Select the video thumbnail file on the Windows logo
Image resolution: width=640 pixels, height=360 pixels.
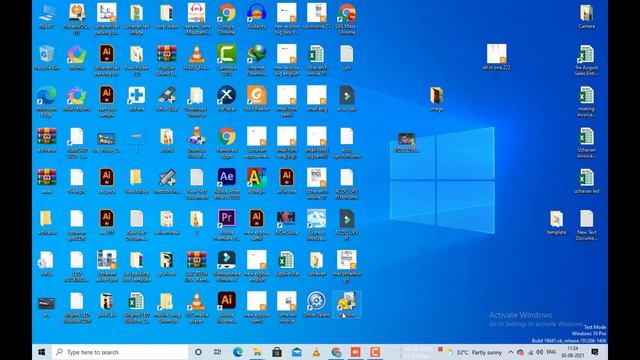[x=406, y=142]
